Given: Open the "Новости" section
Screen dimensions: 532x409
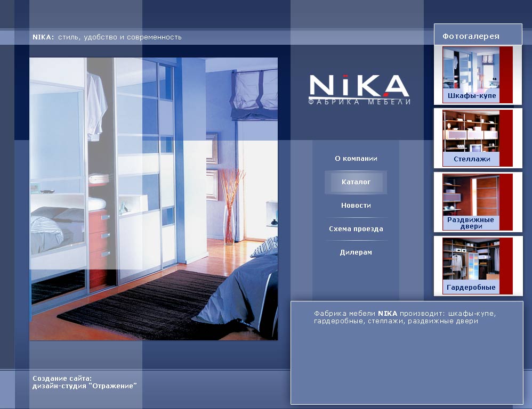Looking at the screenshot, I should click(x=356, y=205).
